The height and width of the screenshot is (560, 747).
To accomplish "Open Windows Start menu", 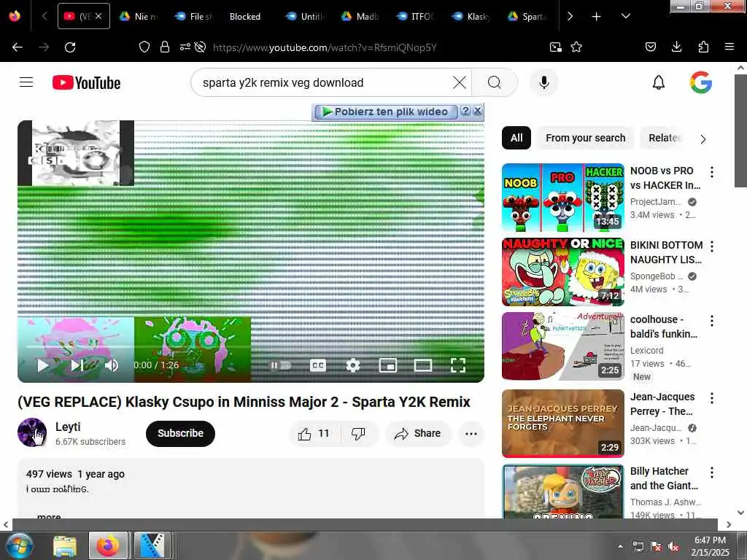I will [x=19, y=545].
